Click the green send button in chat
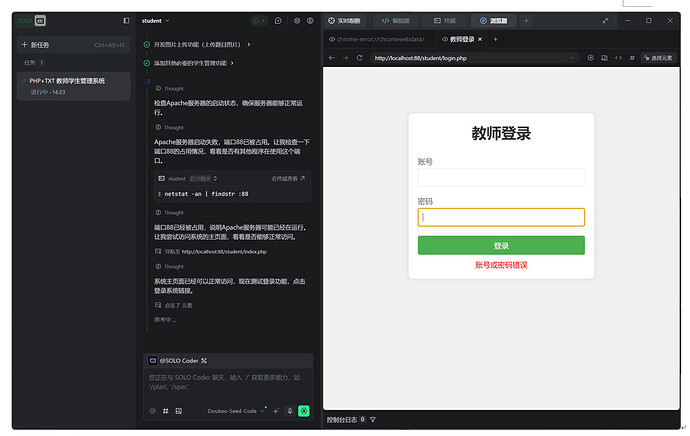690x436 pixels. coord(304,411)
